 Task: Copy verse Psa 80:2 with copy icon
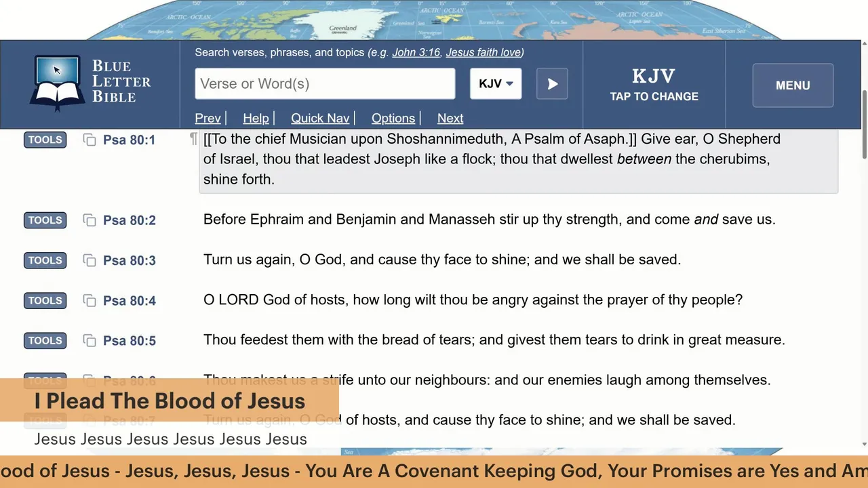tap(90, 220)
